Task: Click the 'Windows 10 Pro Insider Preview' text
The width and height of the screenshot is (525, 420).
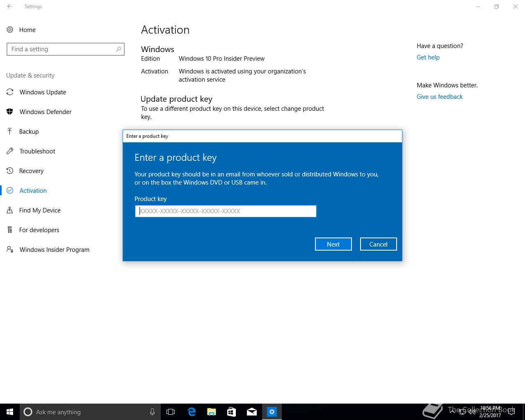Action: click(x=221, y=59)
